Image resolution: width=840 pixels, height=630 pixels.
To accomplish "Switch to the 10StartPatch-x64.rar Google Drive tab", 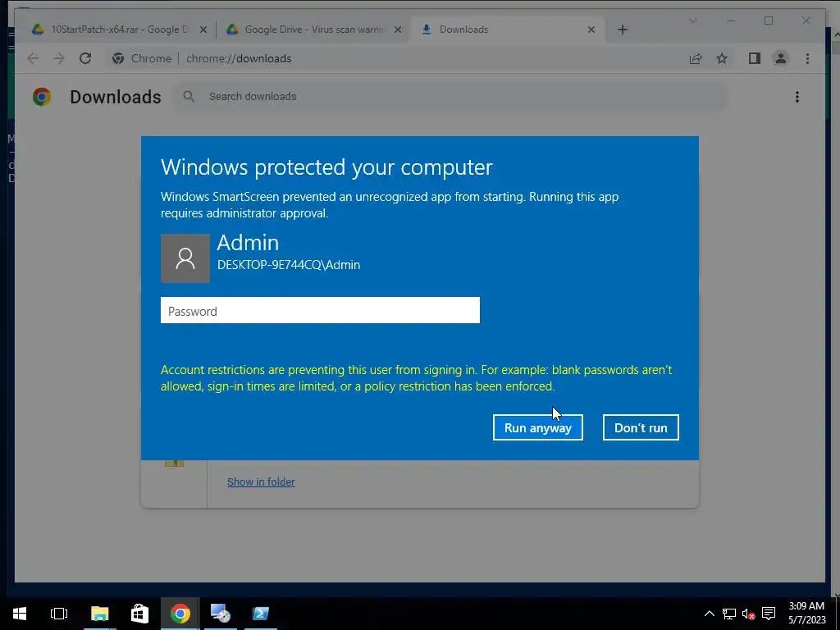I will [x=120, y=30].
